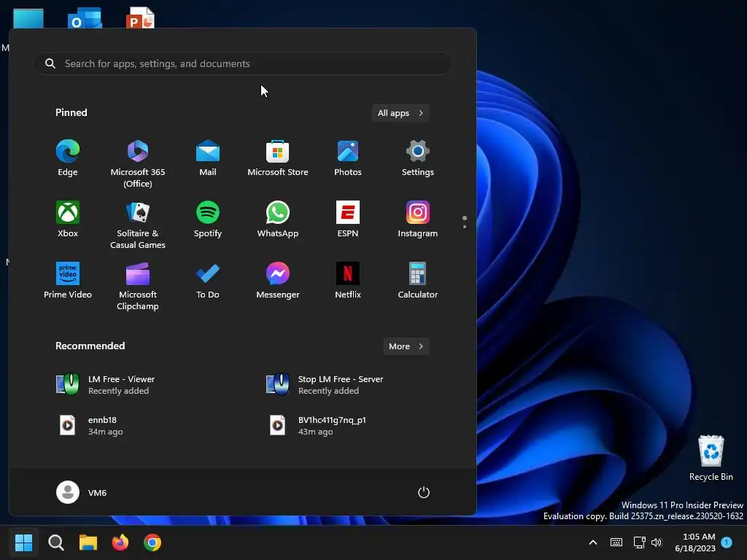
Task: Go to next pinned apps page dot
Action: point(465,227)
